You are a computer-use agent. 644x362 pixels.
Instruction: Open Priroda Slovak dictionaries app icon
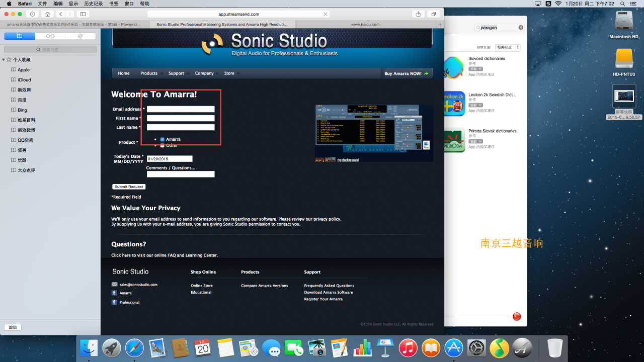tap(454, 141)
